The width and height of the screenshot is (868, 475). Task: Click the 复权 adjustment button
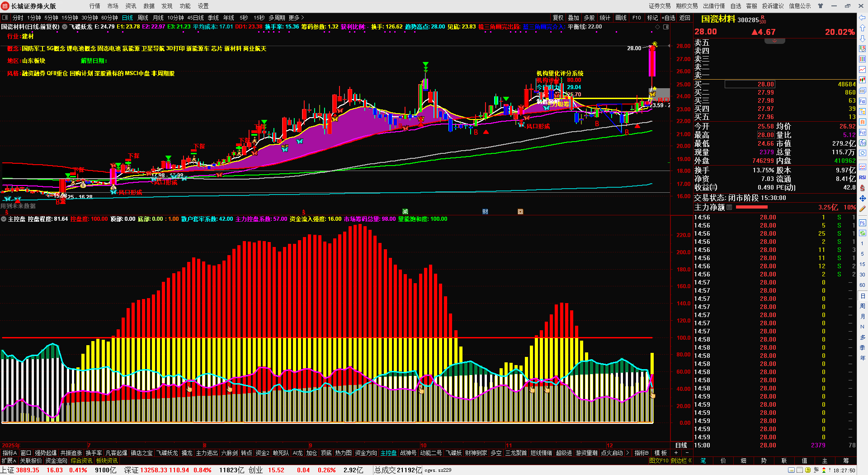click(558, 18)
